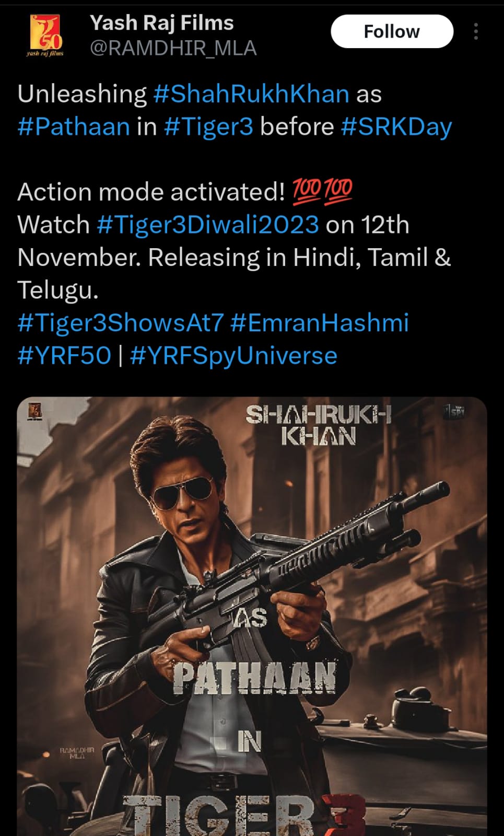
Task: Open the #Tiger3 hashtag
Action: pos(208,127)
